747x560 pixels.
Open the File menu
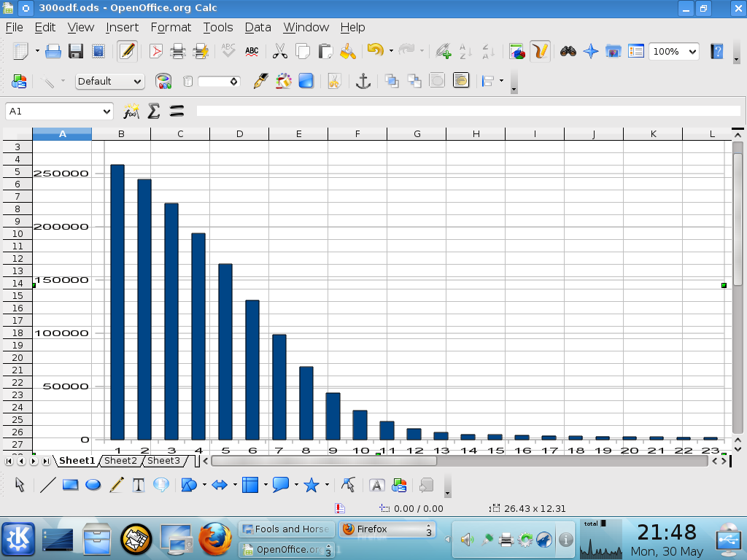point(15,28)
